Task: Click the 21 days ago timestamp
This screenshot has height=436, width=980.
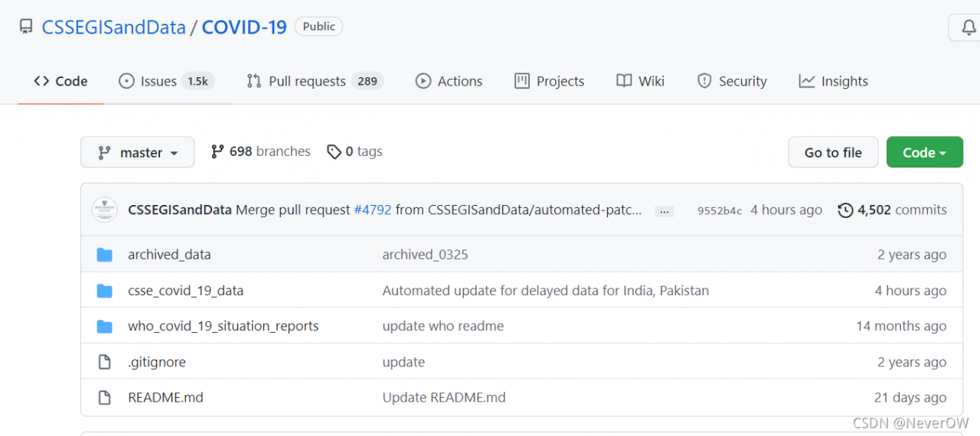Action: [910, 398]
